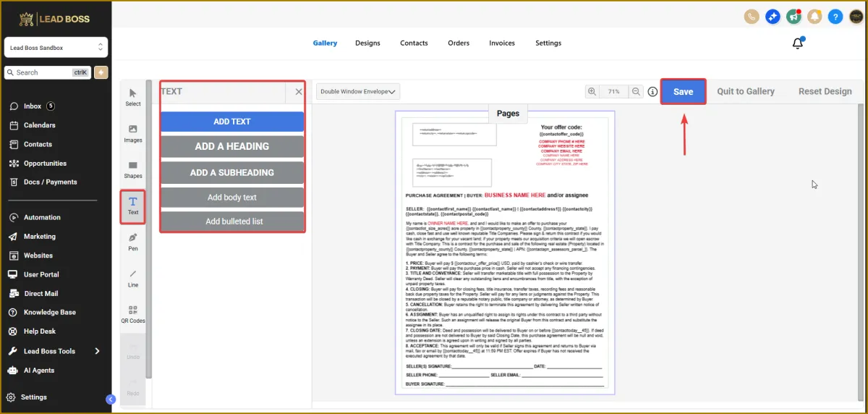Click the blue sparkle icon in top bar
The image size is (868, 414).
[773, 16]
